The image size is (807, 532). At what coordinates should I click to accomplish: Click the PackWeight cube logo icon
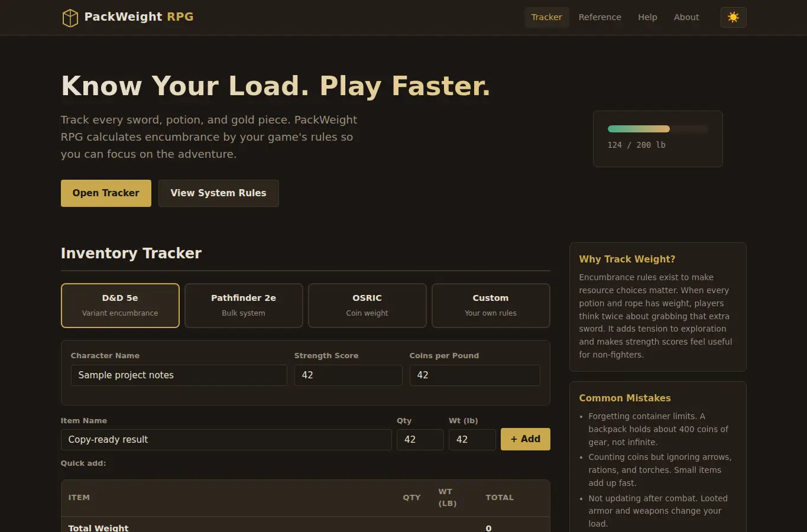point(70,18)
